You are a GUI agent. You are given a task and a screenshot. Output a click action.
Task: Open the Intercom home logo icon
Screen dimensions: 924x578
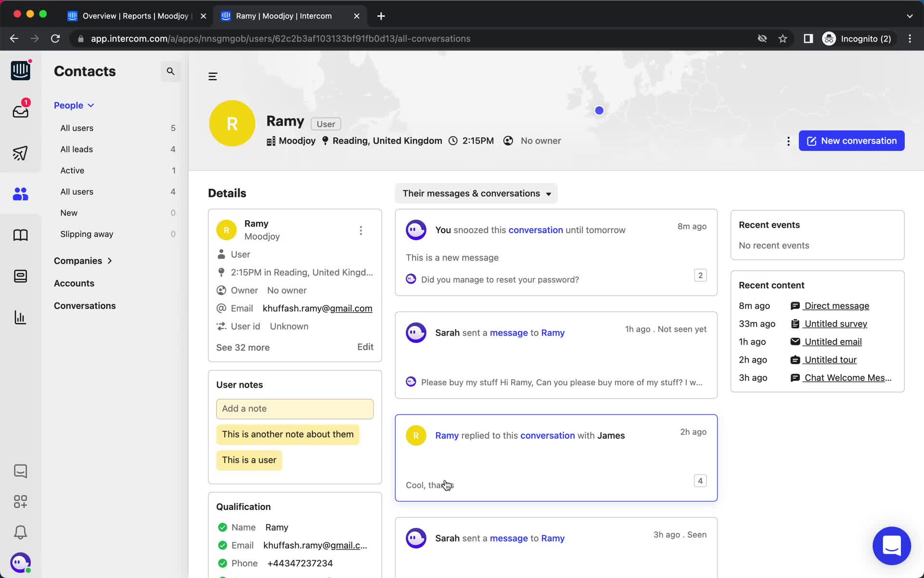pyautogui.click(x=20, y=71)
